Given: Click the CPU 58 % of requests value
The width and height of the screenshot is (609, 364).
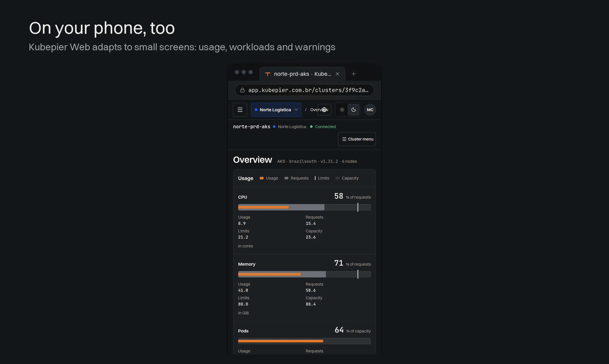Looking at the screenshot, I should [352, 196].
